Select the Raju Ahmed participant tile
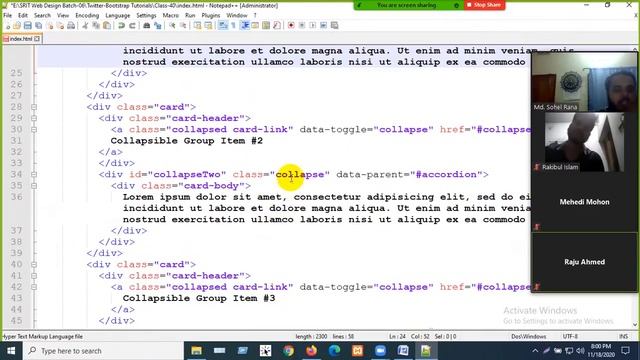The width and height of the screenshot is (640, 360). pyautogui.click(x=584, y=262)
